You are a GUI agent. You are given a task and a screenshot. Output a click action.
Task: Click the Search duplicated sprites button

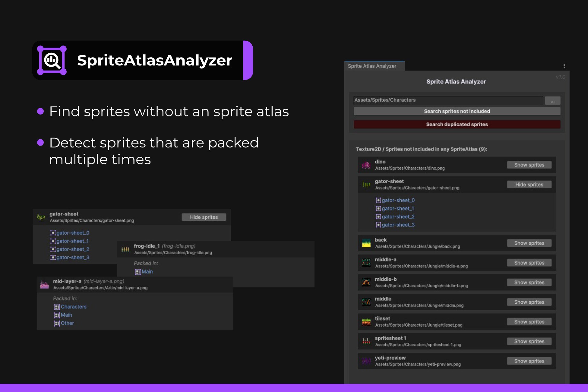coord(457,124)
